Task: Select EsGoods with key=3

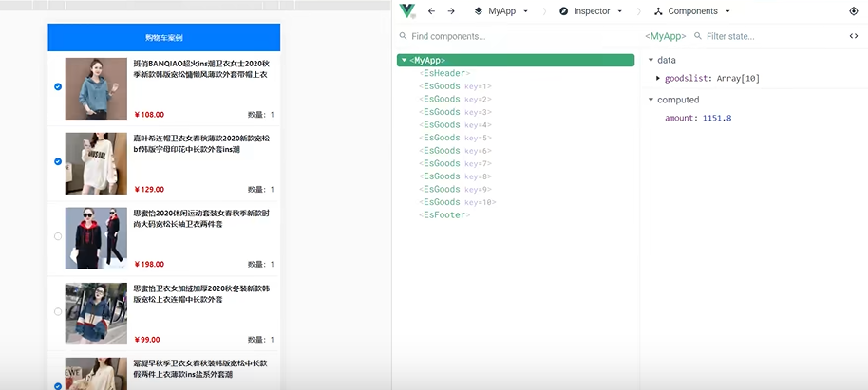Action: [455, 112]
